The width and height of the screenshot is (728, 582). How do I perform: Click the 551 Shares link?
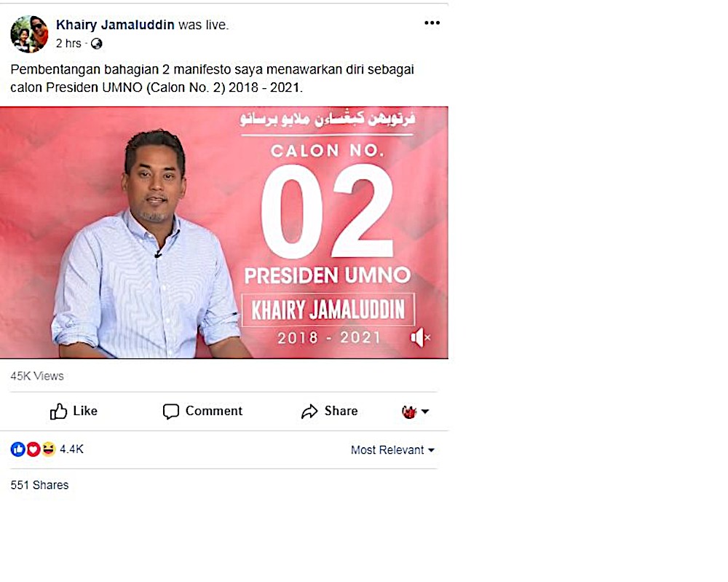point(39,485)
